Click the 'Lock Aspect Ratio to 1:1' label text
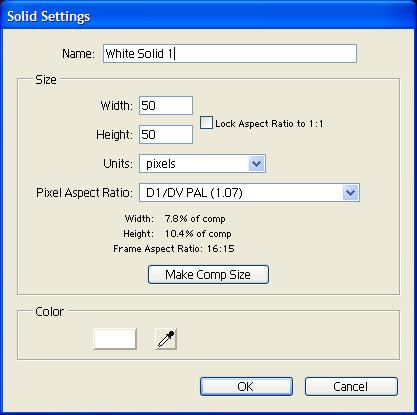This screenshot has height=415, width=417. 269,124
